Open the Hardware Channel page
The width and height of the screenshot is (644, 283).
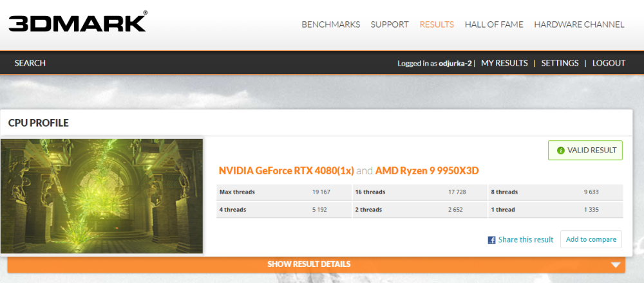(x=579, y=24)
